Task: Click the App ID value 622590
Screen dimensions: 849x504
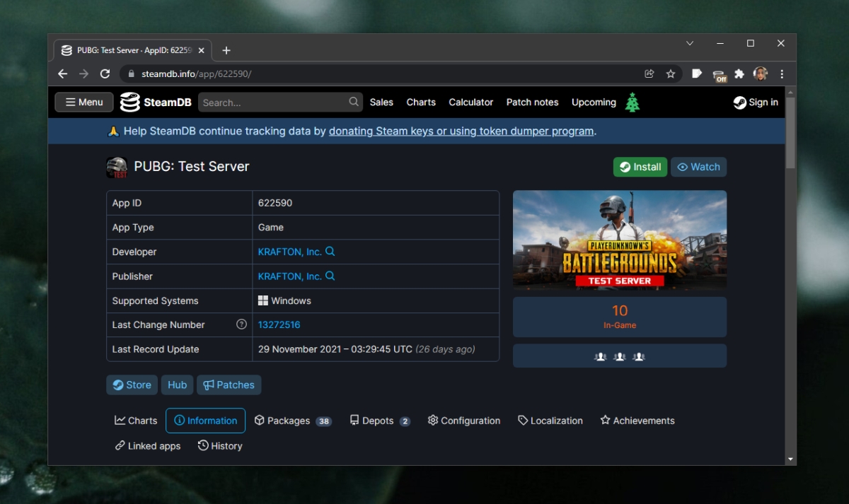Action: pyautogui.click(x=275, y=203)
